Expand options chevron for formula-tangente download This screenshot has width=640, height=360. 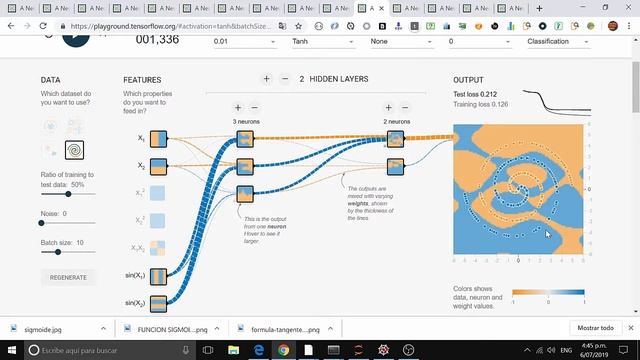[330, 329]
